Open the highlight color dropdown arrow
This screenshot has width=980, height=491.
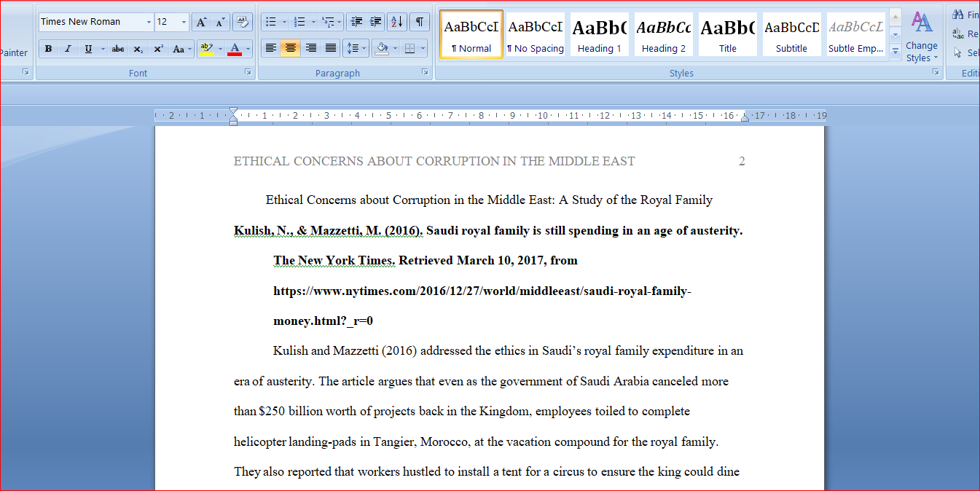[x=220, y=49]
